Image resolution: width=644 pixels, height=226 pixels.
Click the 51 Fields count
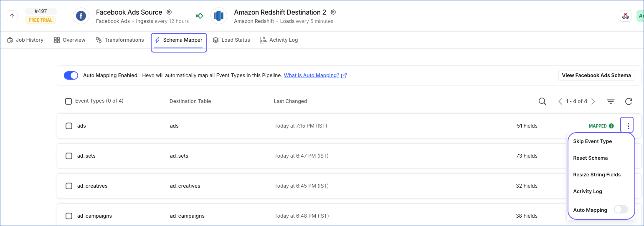pyautogui.click(x=527, y=126)
